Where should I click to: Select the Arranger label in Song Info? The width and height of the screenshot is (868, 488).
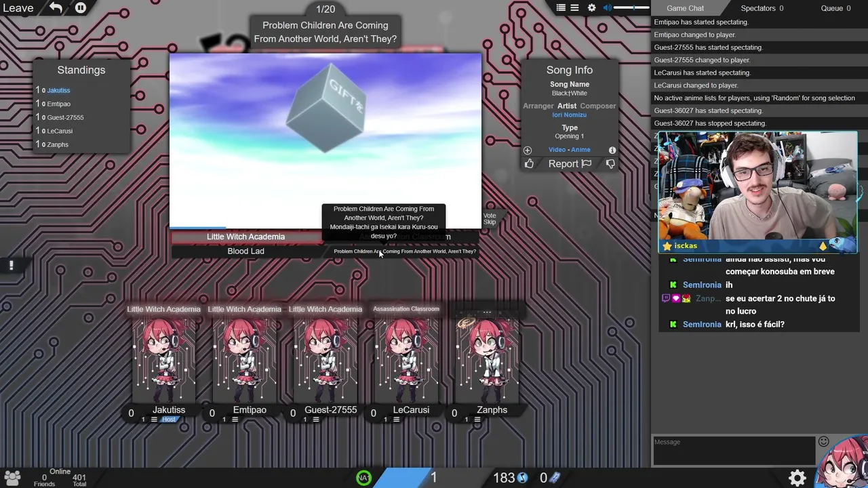click(x=538, y=106)
